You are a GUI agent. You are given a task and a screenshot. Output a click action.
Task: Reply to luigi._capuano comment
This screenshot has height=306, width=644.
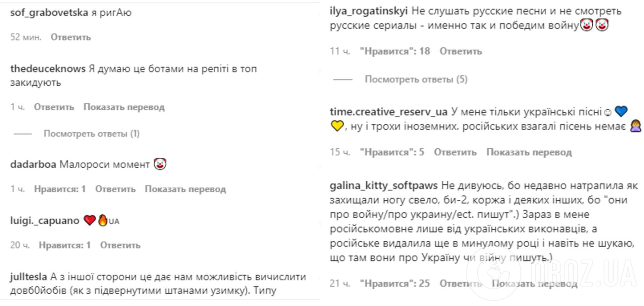coord(120,245)
